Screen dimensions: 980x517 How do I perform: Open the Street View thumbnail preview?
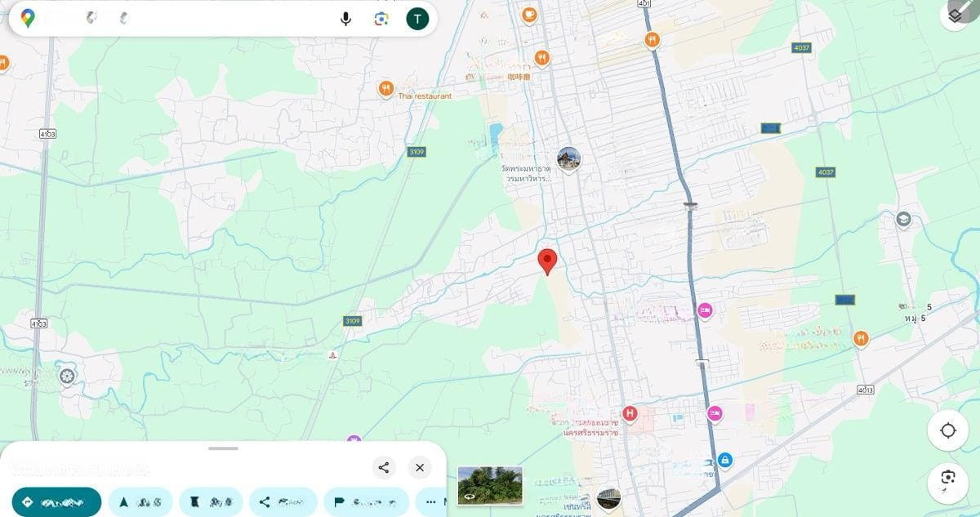click(x=489, y=485)
